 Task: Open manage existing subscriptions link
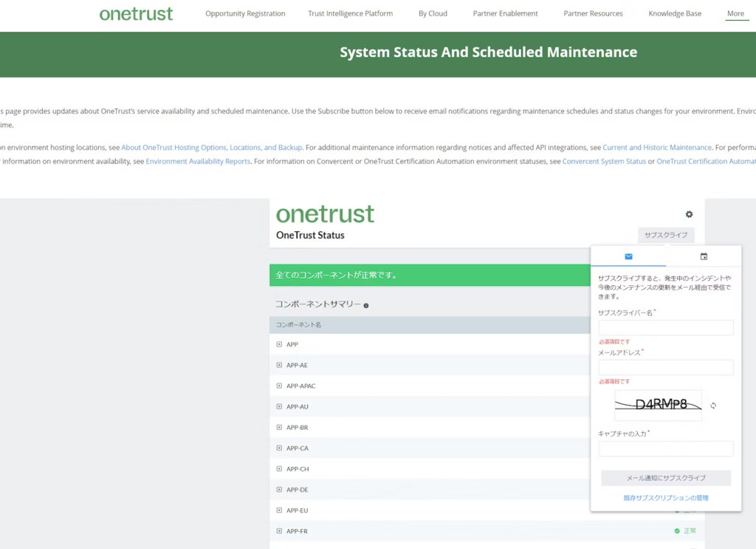[665, 498]
